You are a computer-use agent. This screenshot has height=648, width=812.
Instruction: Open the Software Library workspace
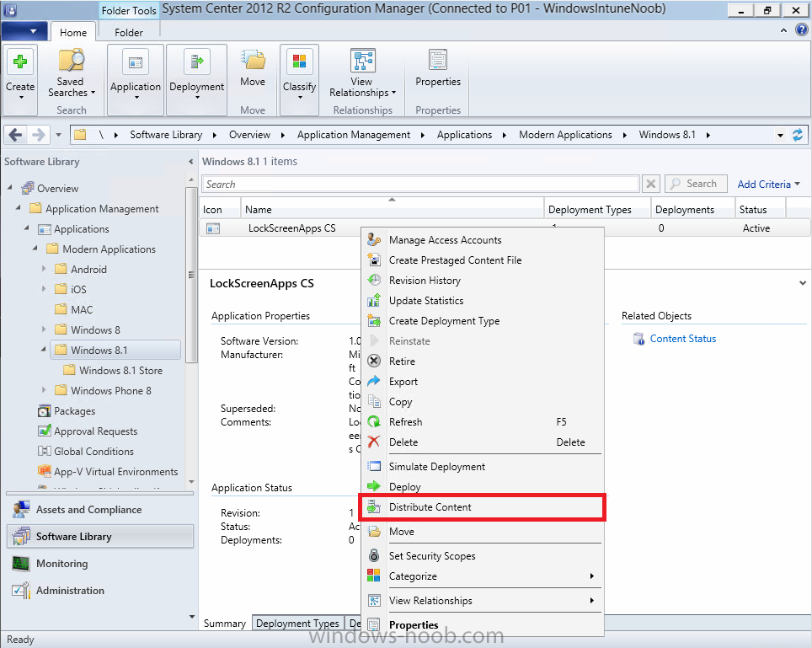[100, 537]
